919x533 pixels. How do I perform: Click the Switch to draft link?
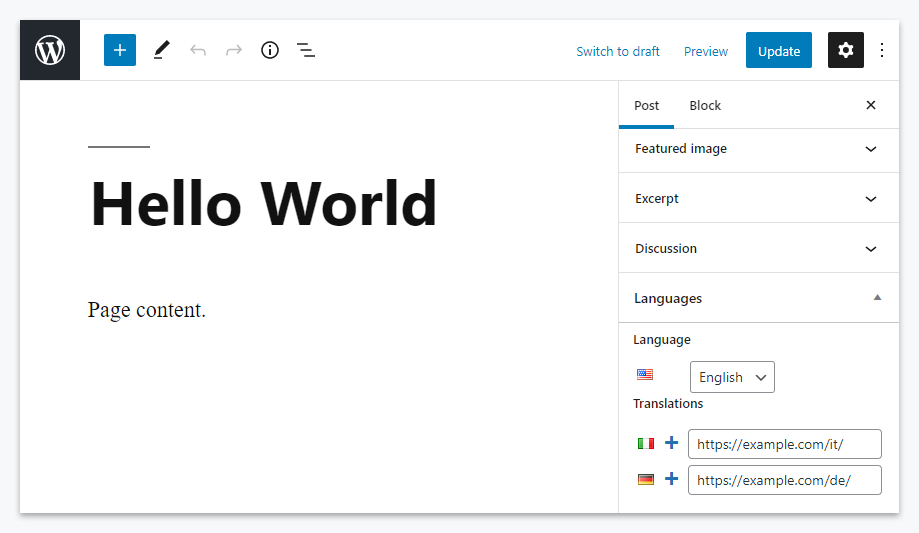click(x=618, y=52)
